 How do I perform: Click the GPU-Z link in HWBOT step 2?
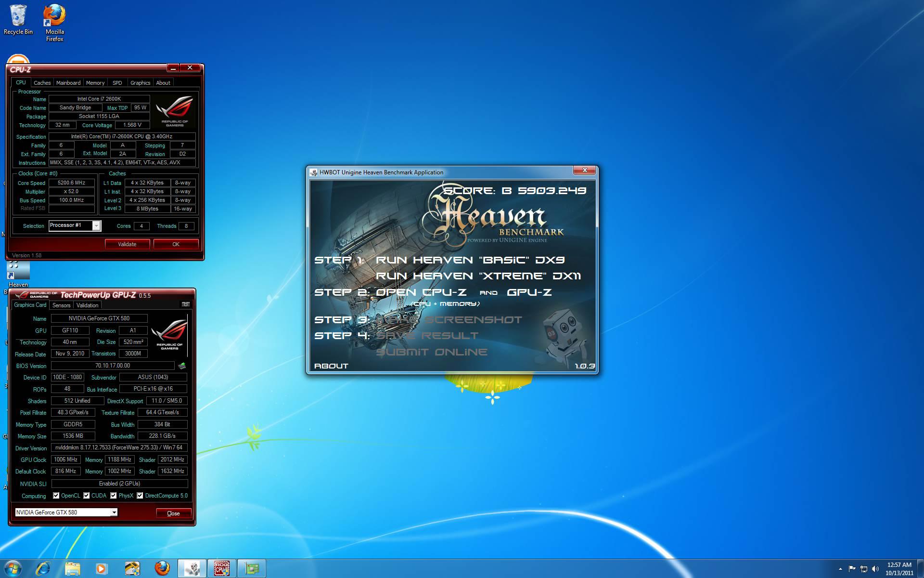(529, 292)
